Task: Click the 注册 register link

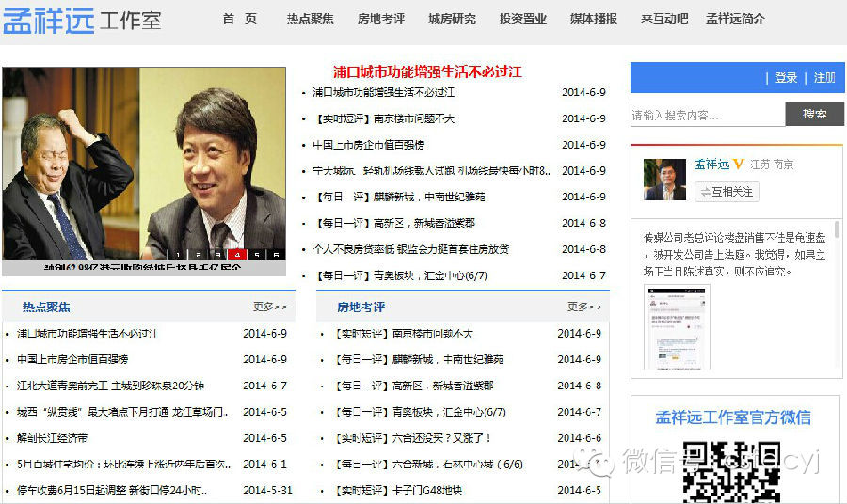Action: click(824, 78)
